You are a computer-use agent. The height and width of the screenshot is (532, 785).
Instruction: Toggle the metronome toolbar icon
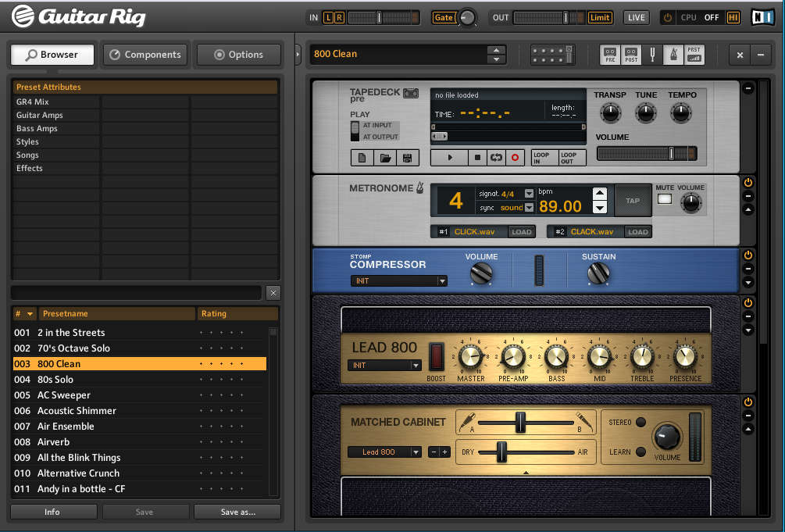673,54
